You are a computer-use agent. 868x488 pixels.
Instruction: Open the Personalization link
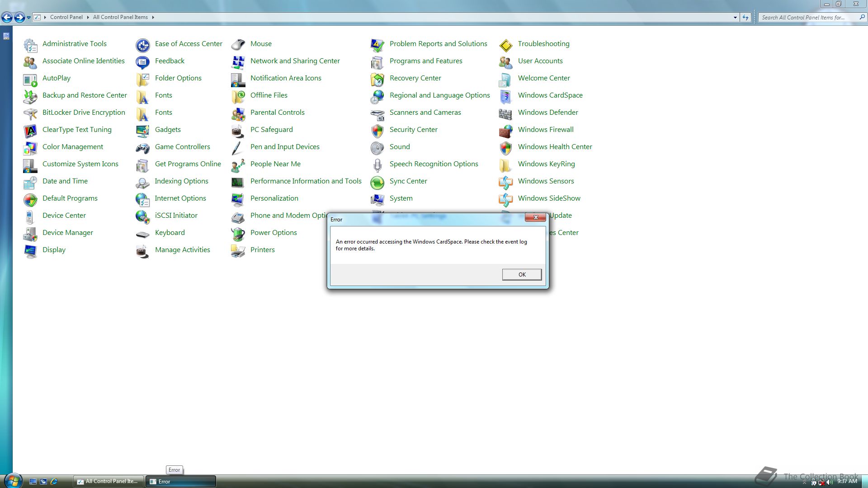point(274,198)
